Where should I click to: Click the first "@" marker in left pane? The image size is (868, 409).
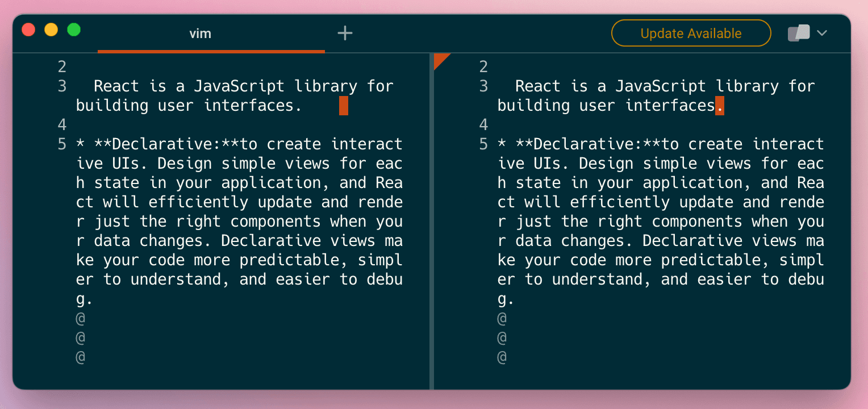pos(81,319)
